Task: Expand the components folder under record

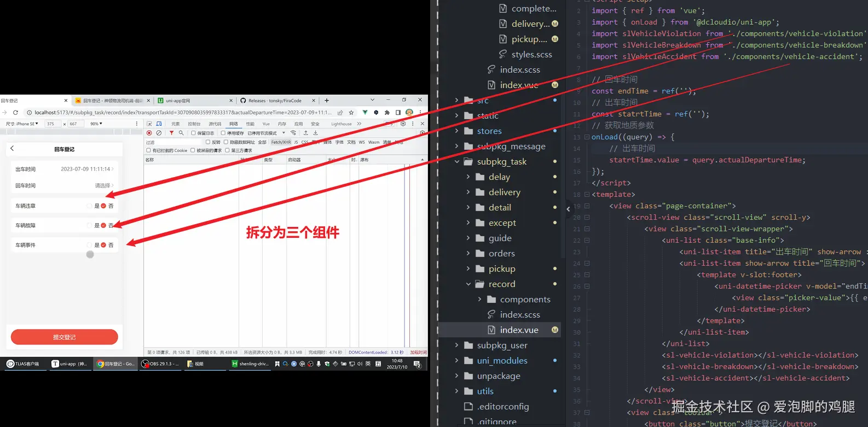Action: [479, 299]
